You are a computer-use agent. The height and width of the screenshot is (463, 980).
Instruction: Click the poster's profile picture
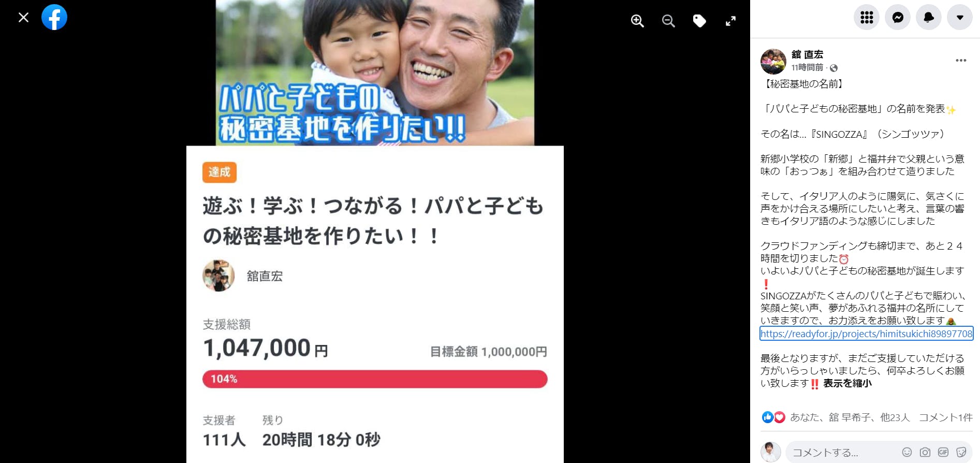point(773,62)
